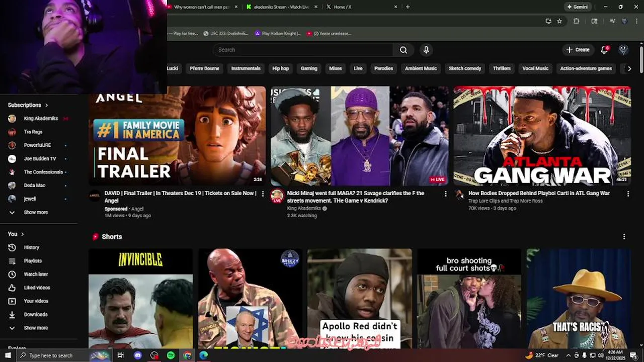Open Tra Rags subscription
The width and height of the screenshot is (644, 362).
pos(39,132)
